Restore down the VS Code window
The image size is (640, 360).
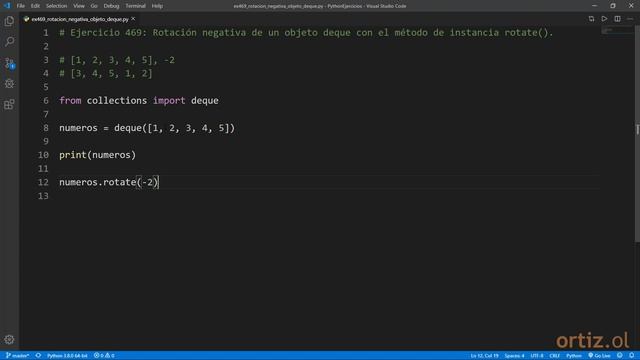click(x=613, y=6)
